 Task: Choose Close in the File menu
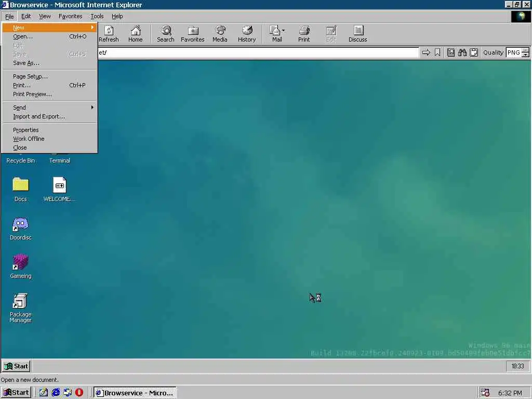[49, 148]
